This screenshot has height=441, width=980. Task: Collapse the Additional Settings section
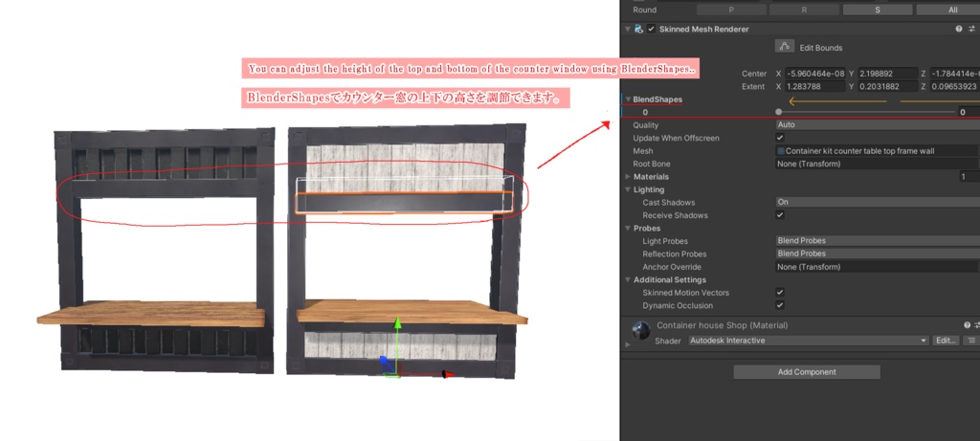(628, 280)
